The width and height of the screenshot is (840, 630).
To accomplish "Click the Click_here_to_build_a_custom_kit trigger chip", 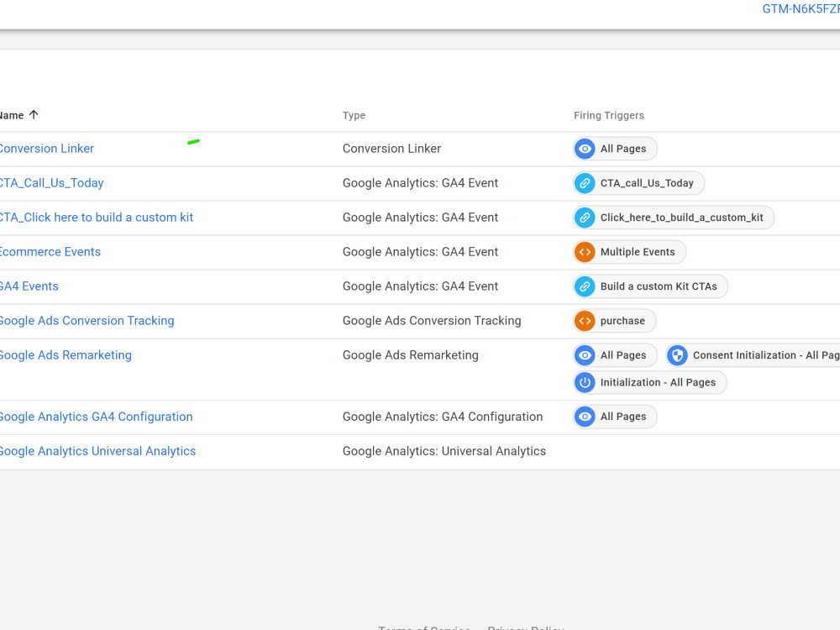I will click(x=674, y=218).
